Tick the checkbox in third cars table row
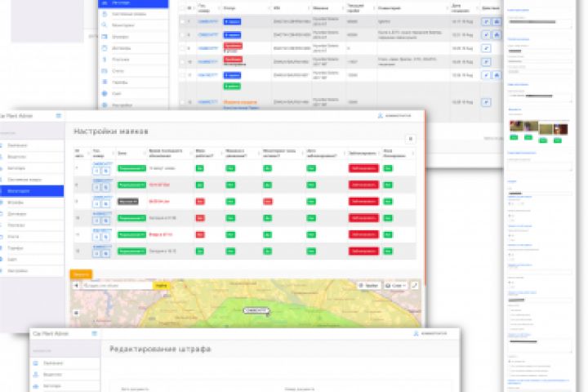 (x=182, y=48)
